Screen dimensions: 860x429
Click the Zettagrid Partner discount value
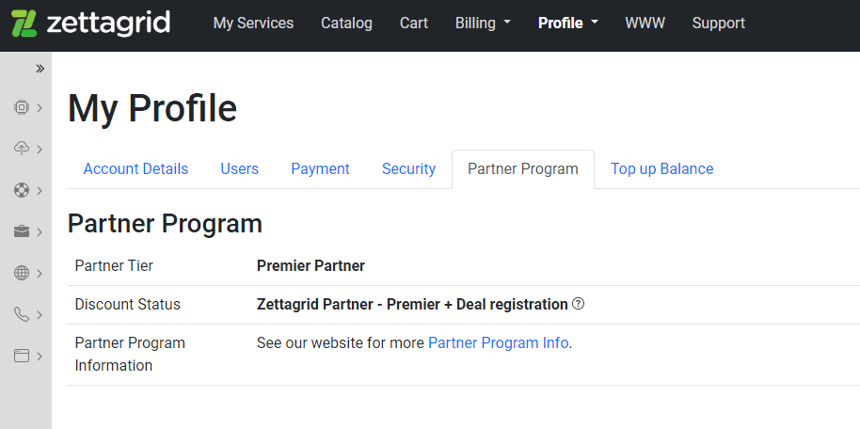point(412,304)
